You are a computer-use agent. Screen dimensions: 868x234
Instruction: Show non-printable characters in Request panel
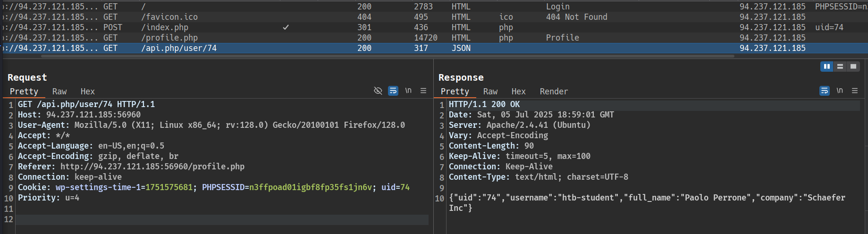(408, 91)
